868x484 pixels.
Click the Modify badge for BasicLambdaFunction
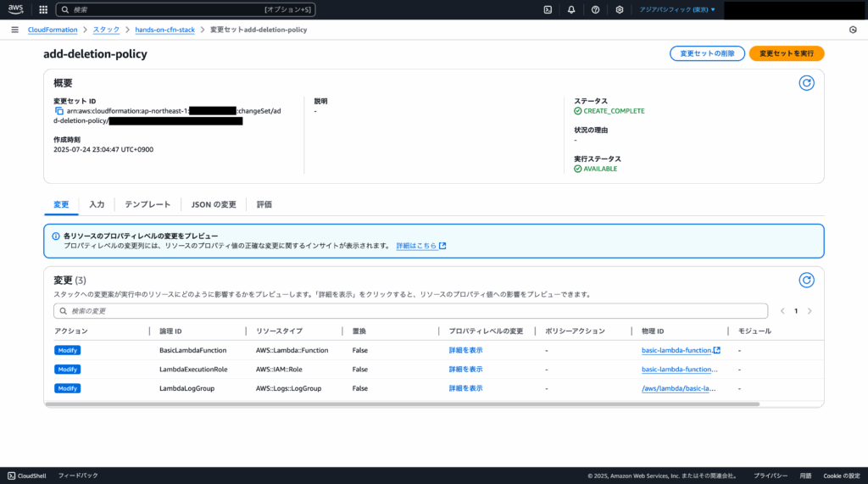pos(68,350)
